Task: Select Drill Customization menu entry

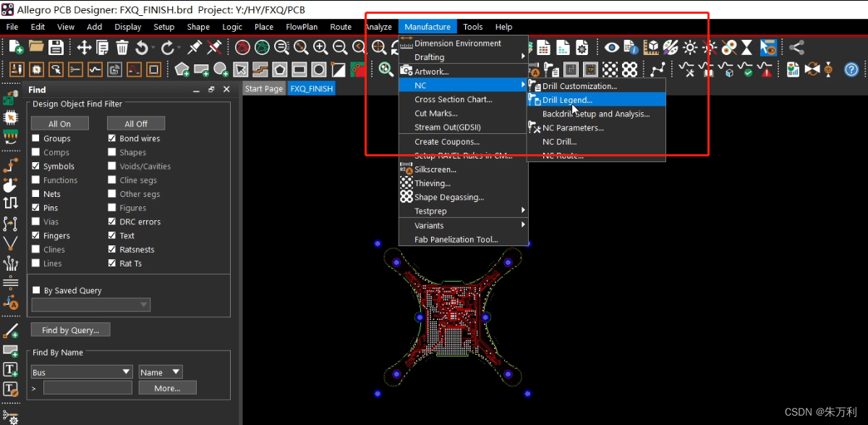Action: coord(596,86)
